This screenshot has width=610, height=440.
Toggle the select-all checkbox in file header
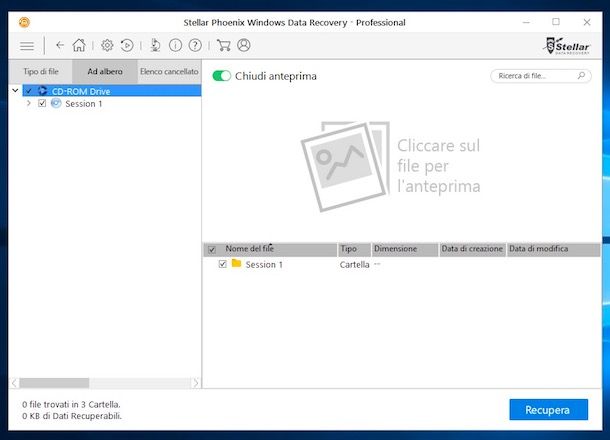(x=212, y=250)
